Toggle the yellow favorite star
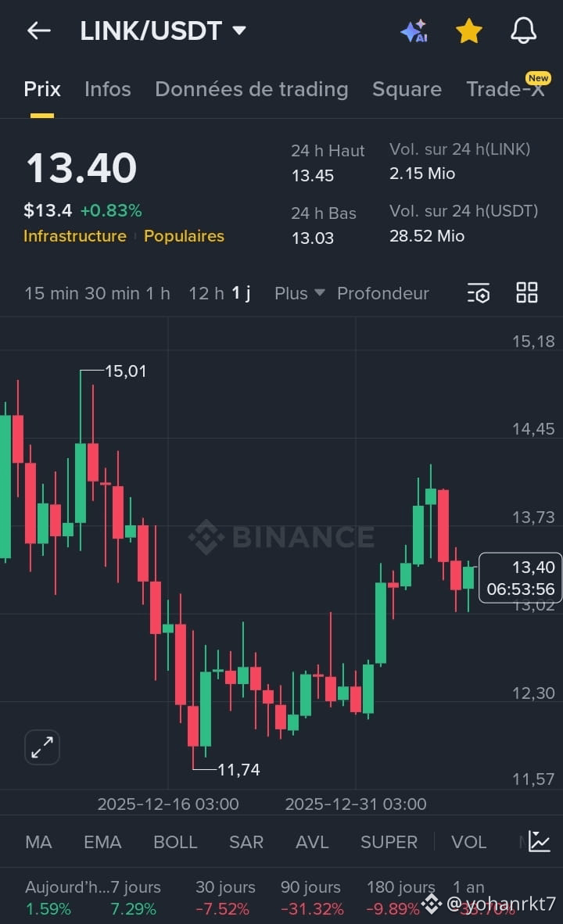 [469, 30]
